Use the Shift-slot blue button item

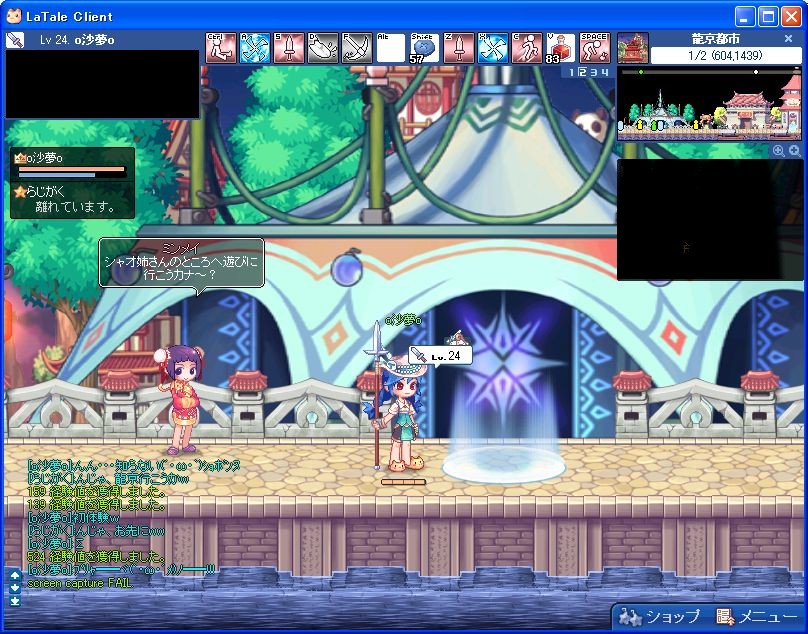[425, 48]
